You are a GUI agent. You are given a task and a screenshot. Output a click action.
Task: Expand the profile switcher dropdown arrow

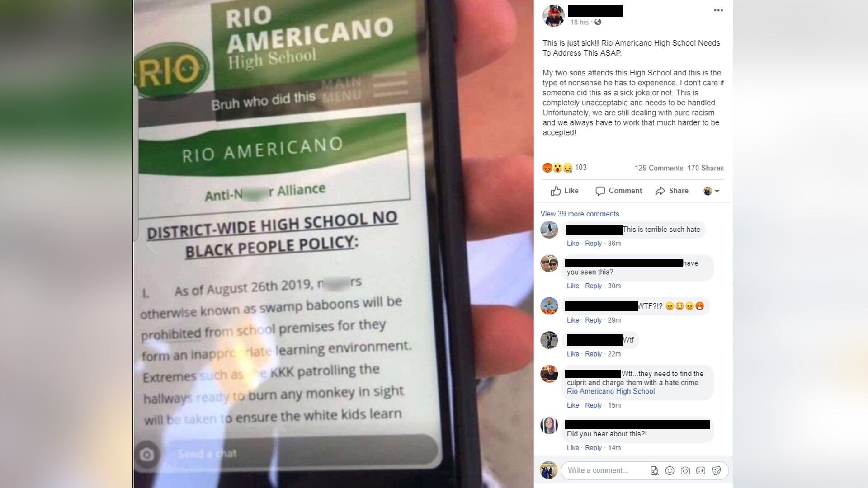[x=717, y=191]
